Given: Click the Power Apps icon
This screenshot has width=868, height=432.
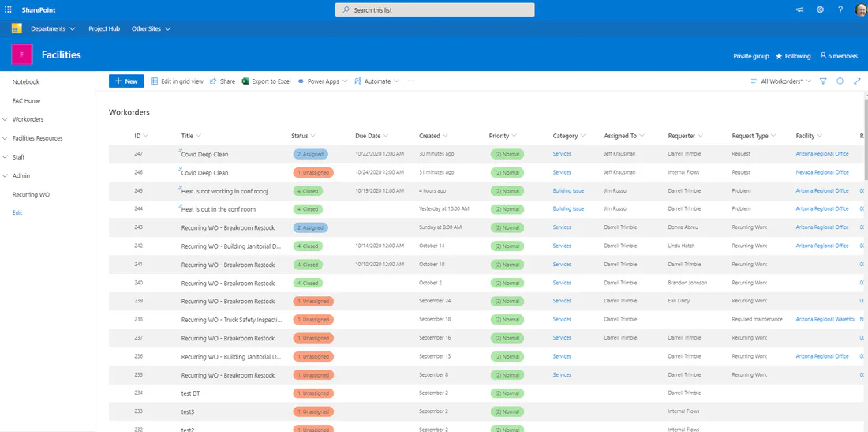Looking at the screenshot, I should [x=301, y=81].
